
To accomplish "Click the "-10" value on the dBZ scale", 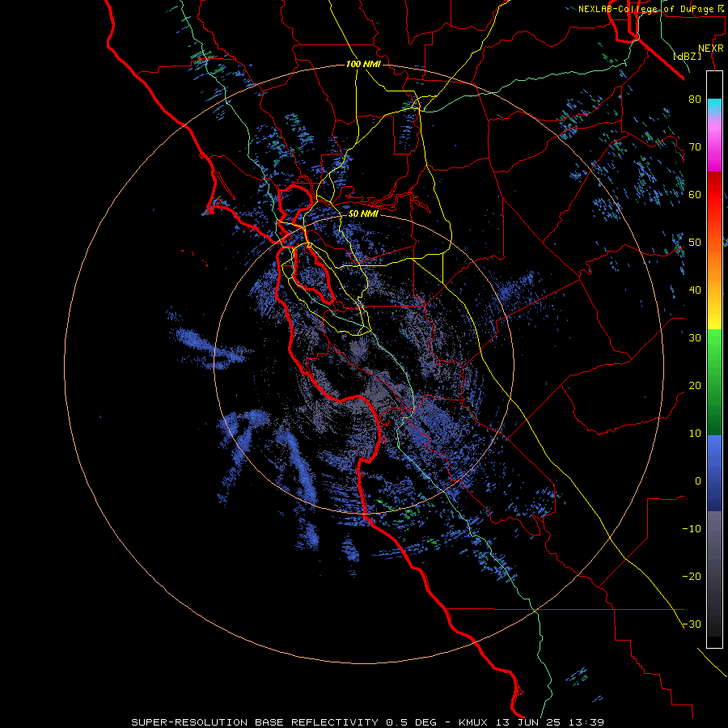I will coord(692,529).
